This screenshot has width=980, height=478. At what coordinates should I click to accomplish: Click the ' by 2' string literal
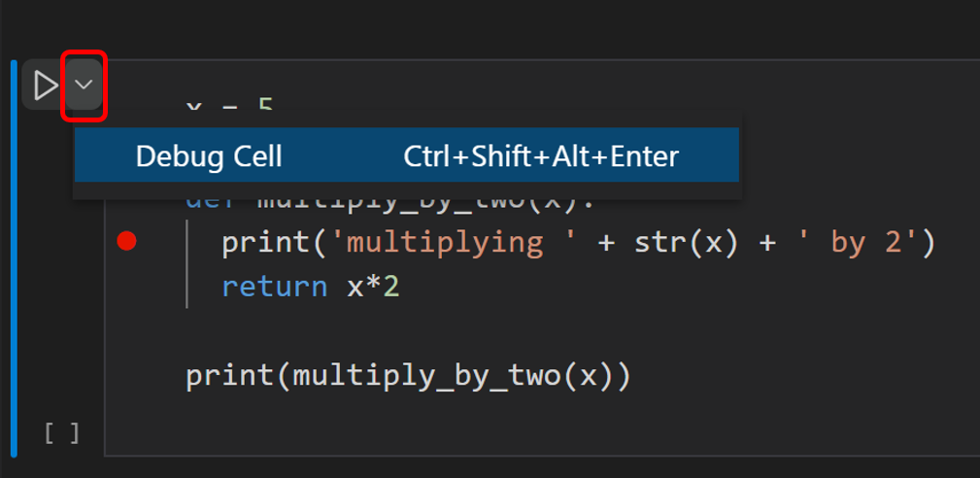(x=862, y=242)
